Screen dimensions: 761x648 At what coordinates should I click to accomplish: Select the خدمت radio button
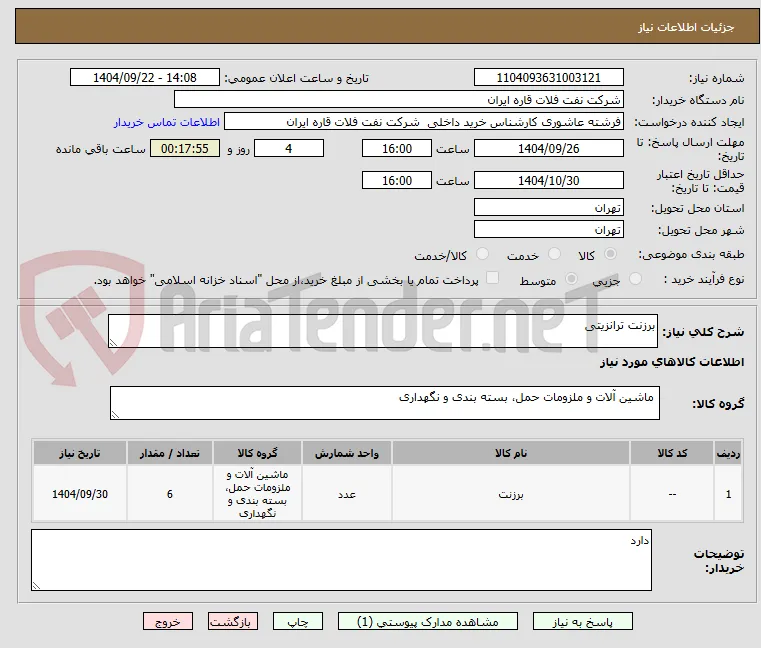click(554, 254)
